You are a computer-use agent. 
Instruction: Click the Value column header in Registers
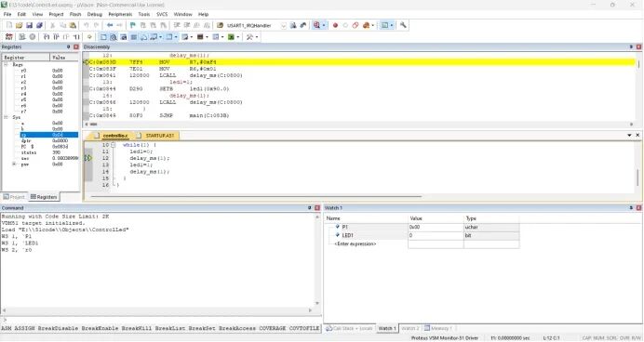64,58
